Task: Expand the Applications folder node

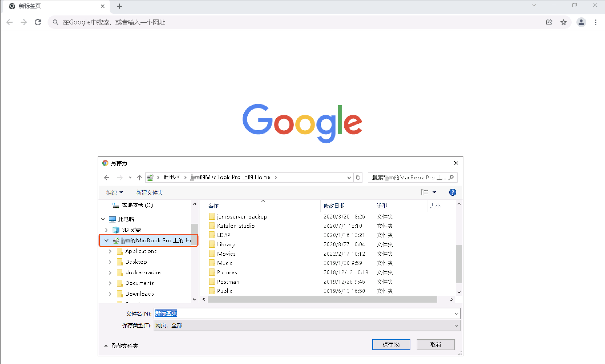Action: point(110,251)
